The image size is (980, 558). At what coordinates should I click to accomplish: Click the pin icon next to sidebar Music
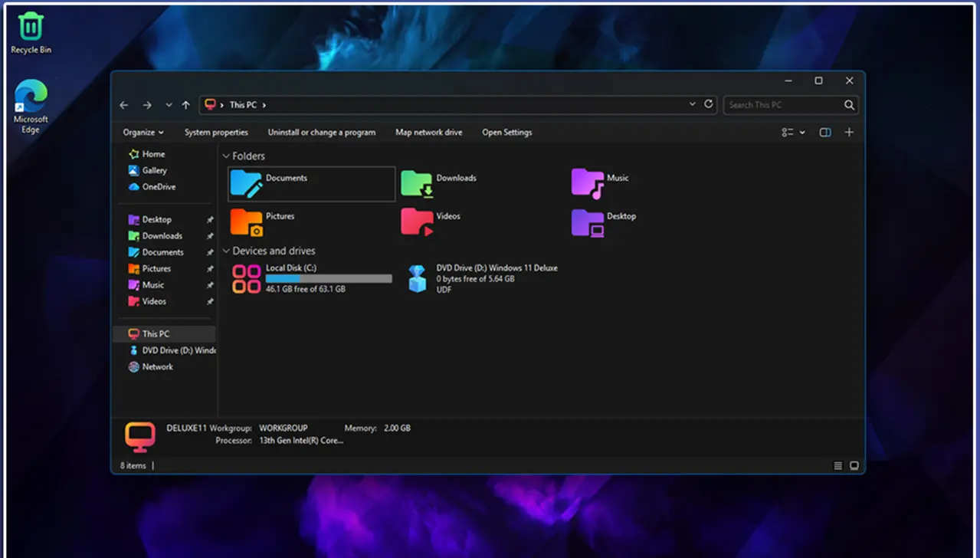click(x=210, y=285)
